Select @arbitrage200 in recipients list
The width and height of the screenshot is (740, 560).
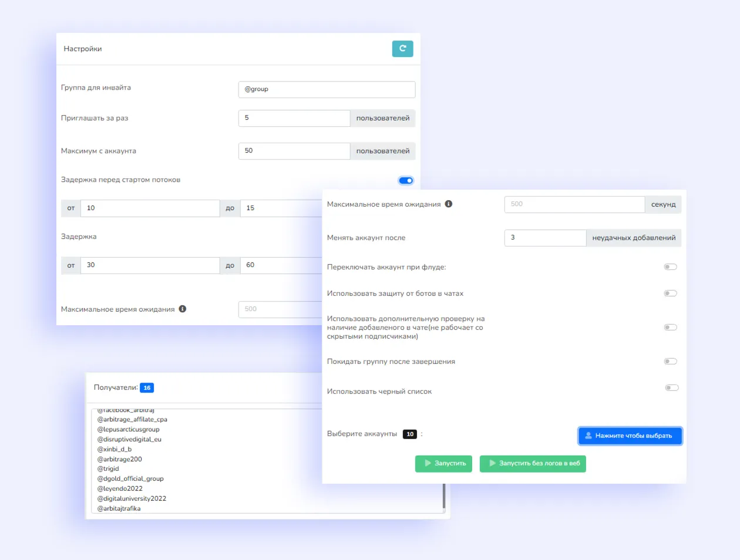pyautogui.click(x=120, y=459)
